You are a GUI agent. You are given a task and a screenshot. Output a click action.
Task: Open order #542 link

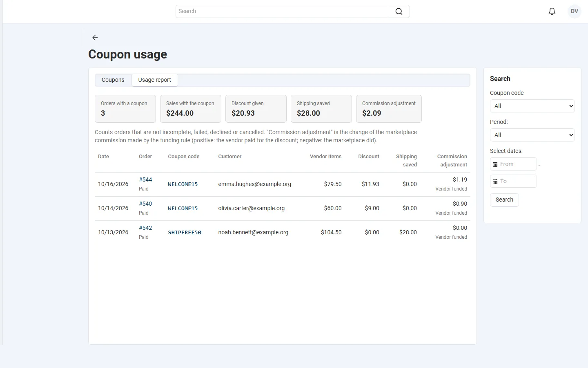pos(145,228)
